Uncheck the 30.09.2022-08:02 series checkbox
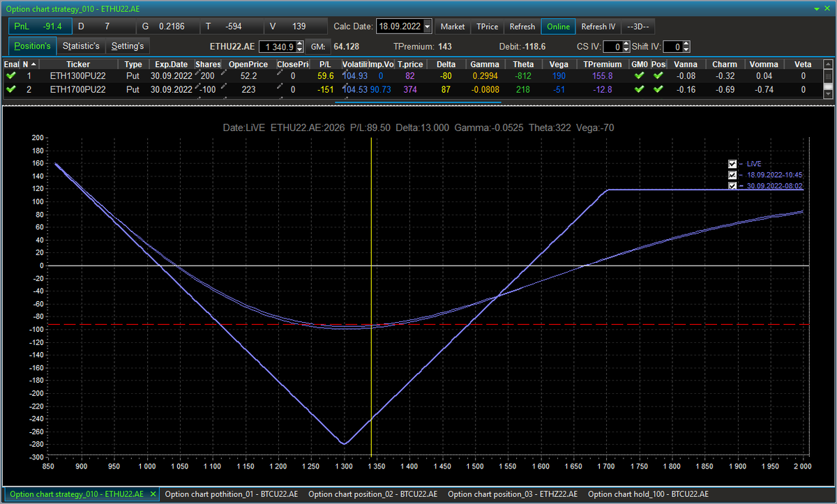This screenshot has height=504, width=837. pyautogui.click(x=732, y=186)
